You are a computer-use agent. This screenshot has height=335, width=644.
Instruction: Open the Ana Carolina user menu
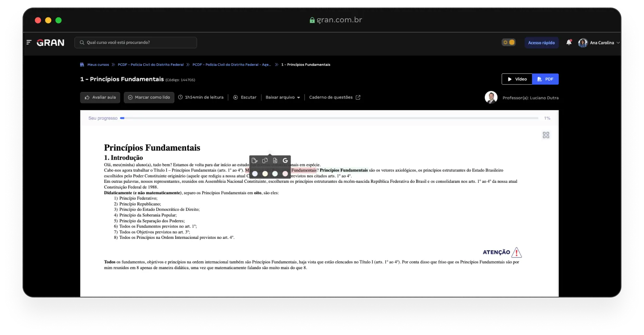(599, 43)
